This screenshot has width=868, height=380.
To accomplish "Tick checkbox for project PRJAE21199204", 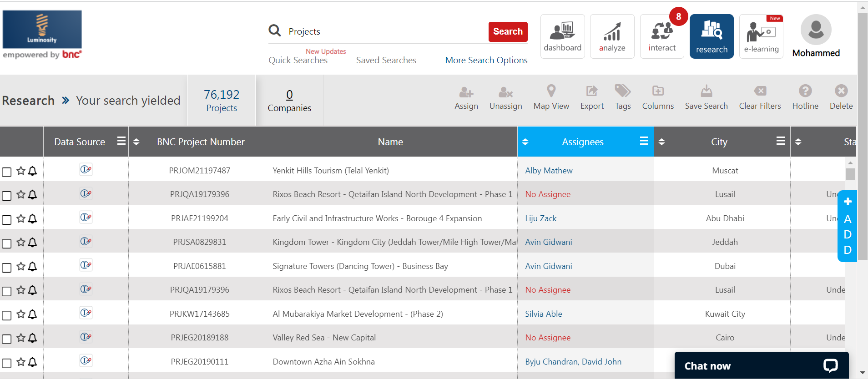I will (6, 220).
